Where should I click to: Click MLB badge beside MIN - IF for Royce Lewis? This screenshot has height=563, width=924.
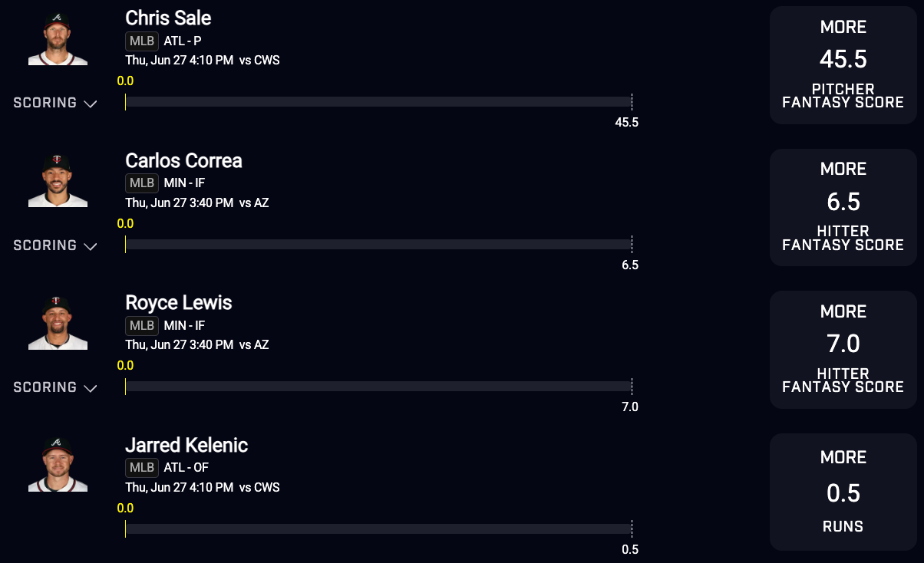pos(142,325)
